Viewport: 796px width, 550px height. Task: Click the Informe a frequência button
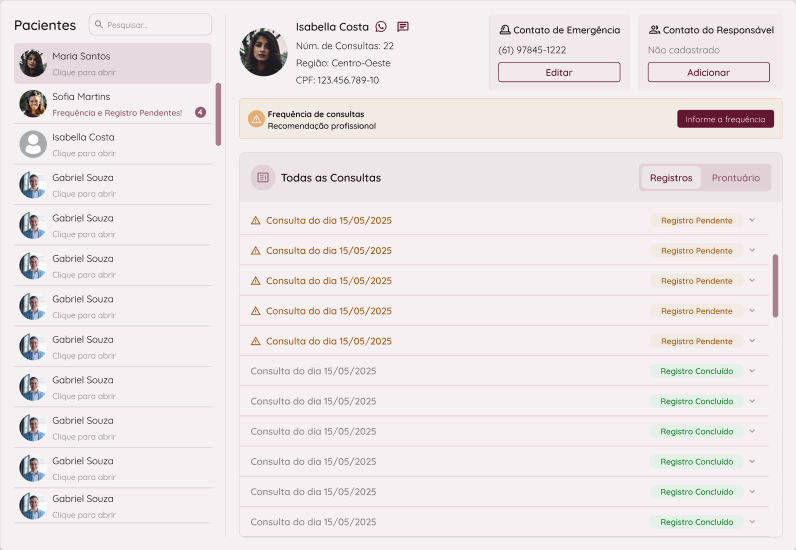click(x=725, y=119)
